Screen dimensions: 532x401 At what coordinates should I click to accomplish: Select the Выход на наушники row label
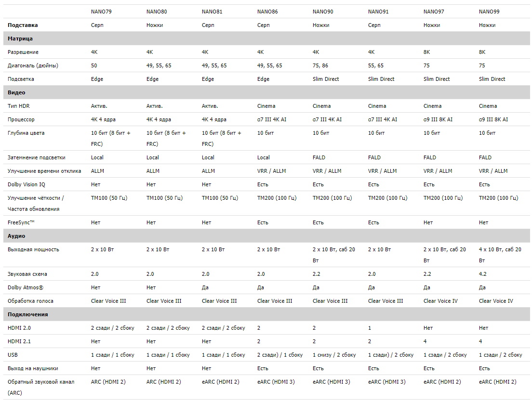[x=33, y=368]
